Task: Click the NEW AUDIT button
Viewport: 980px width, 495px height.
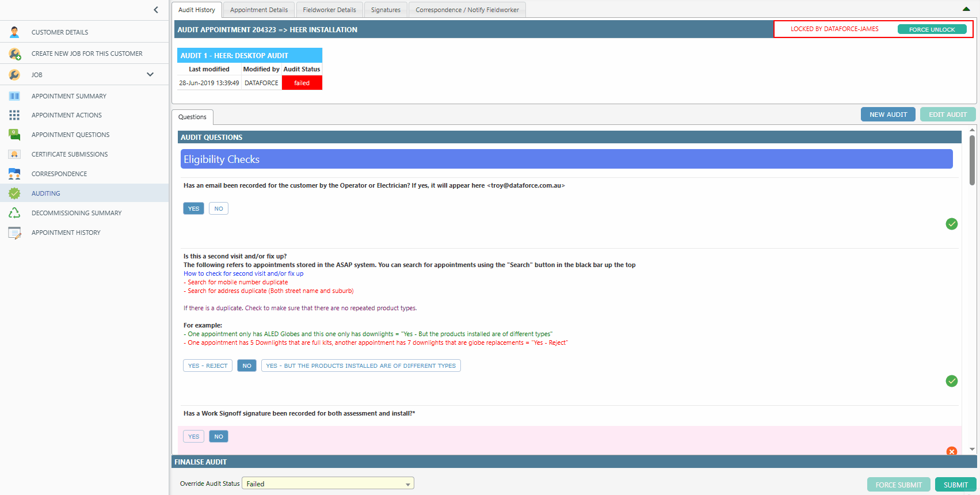Action: [888, 115]
